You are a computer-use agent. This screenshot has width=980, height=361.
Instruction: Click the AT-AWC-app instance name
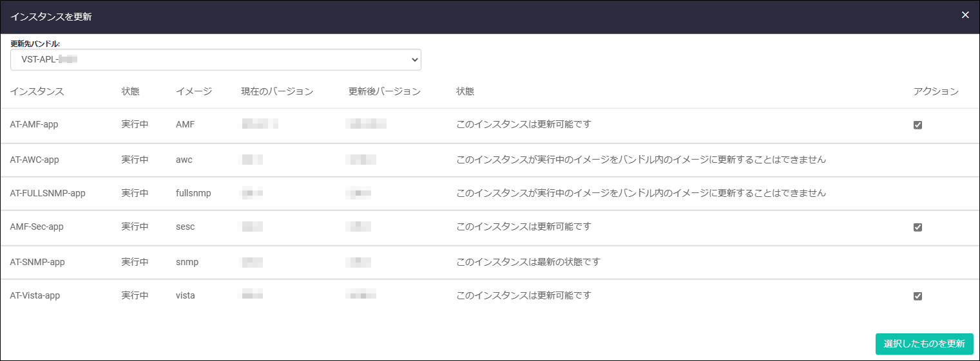coord(35,159)
